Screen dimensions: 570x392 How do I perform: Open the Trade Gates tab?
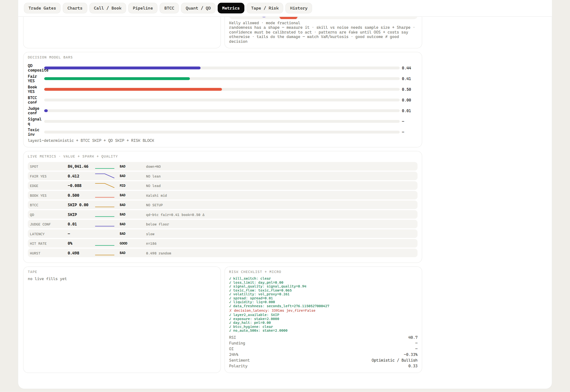coord(42,8)
